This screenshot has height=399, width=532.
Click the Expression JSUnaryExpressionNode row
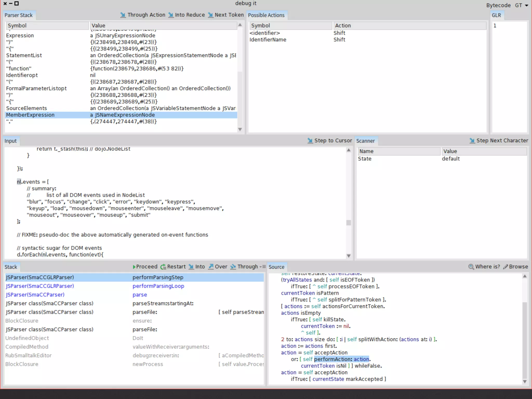121,36
